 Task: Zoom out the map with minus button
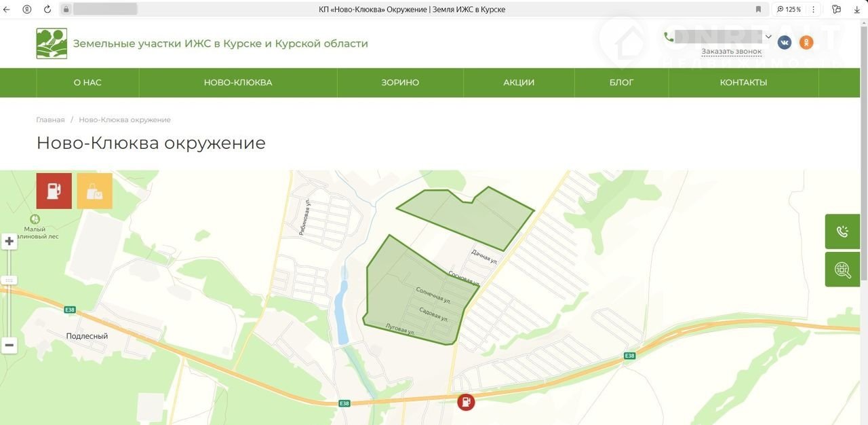pos(9,345)
